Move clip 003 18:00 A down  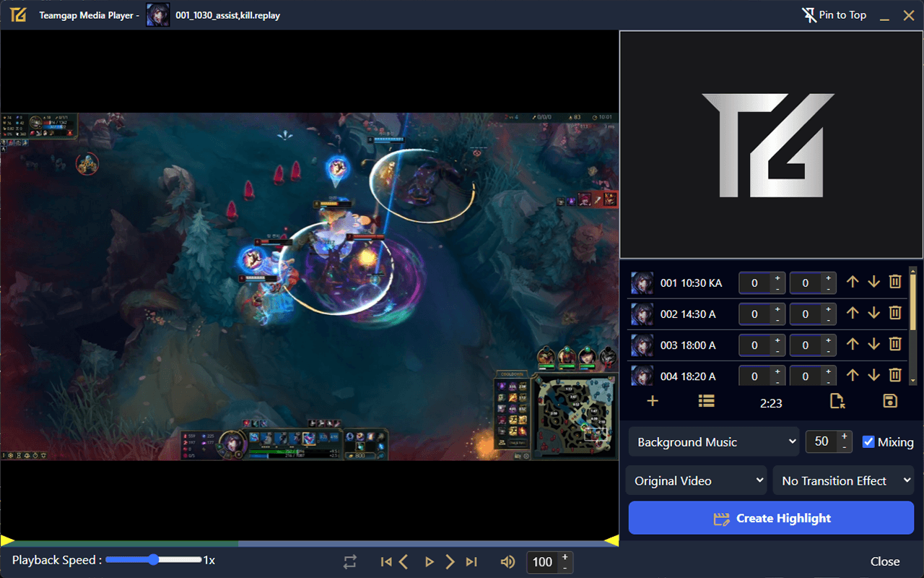(x=873, y=344)
